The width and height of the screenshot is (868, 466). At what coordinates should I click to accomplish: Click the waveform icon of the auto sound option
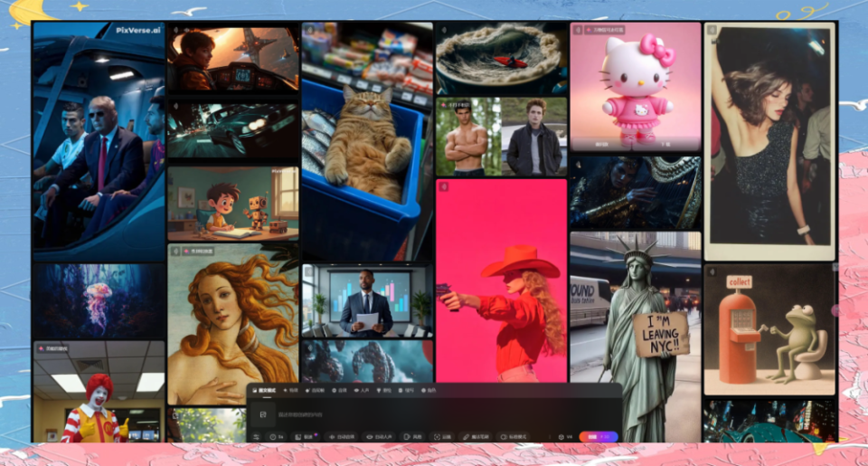point(332,437)
